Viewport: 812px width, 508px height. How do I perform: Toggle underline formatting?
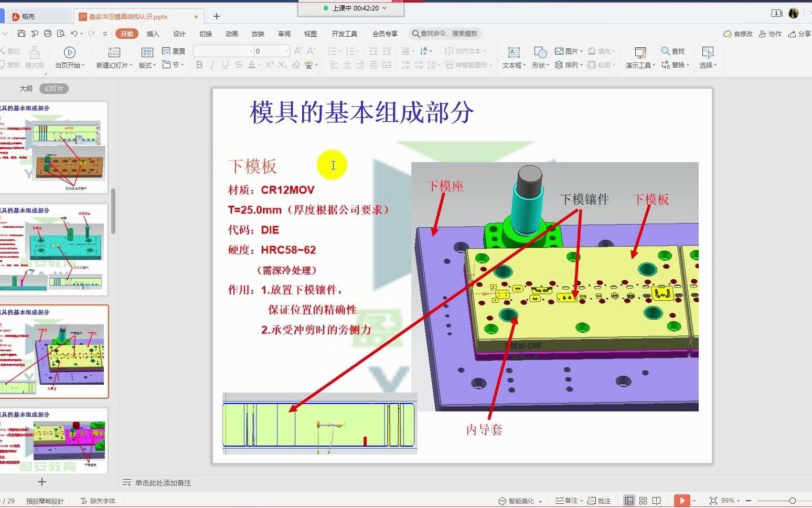[x=225, y=65]
